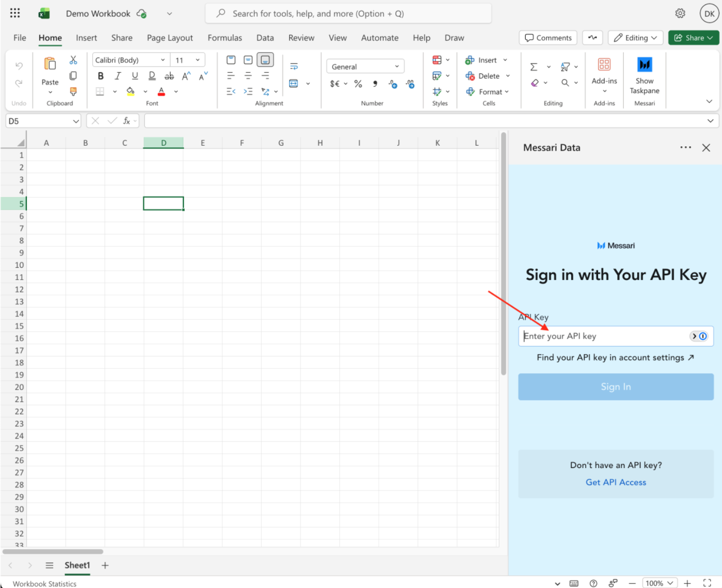Screen dimensions: 722x588
Task: Open the cell Borders button
Action: click(x=100, y=91)
